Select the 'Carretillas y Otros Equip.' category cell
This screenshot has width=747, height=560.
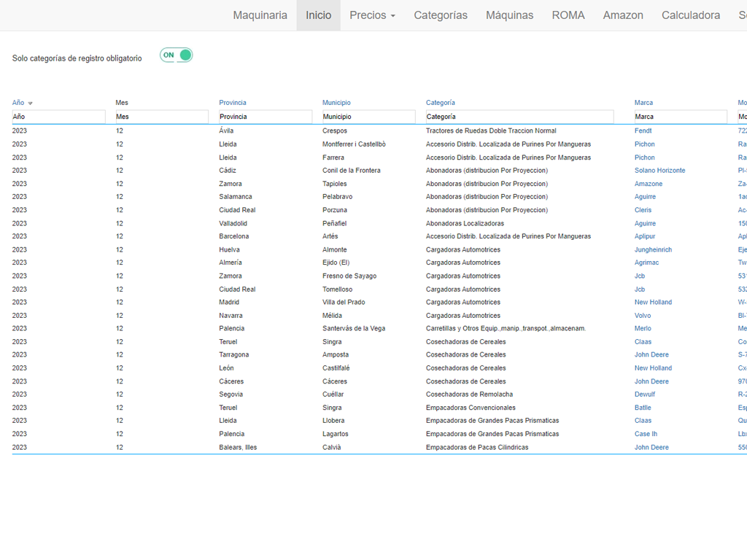[506, 329]
